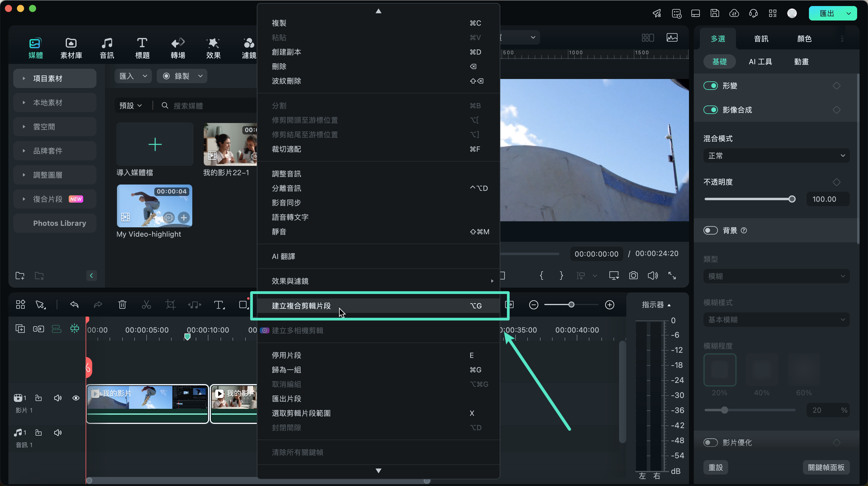Lock the 影片 1 track
Image resolution: width=868 pixels, height=486 pixels.
(x=38, y=398)
